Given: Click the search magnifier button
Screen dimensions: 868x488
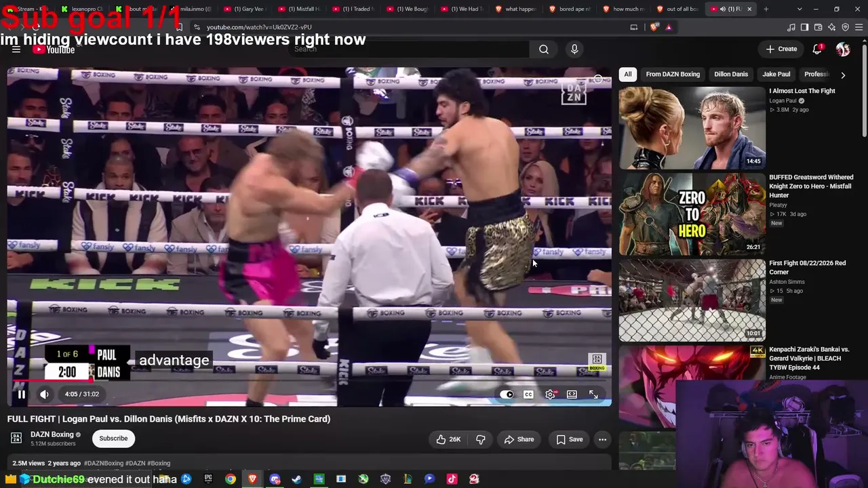Looking at the screenshot, I should pos(544,49).
